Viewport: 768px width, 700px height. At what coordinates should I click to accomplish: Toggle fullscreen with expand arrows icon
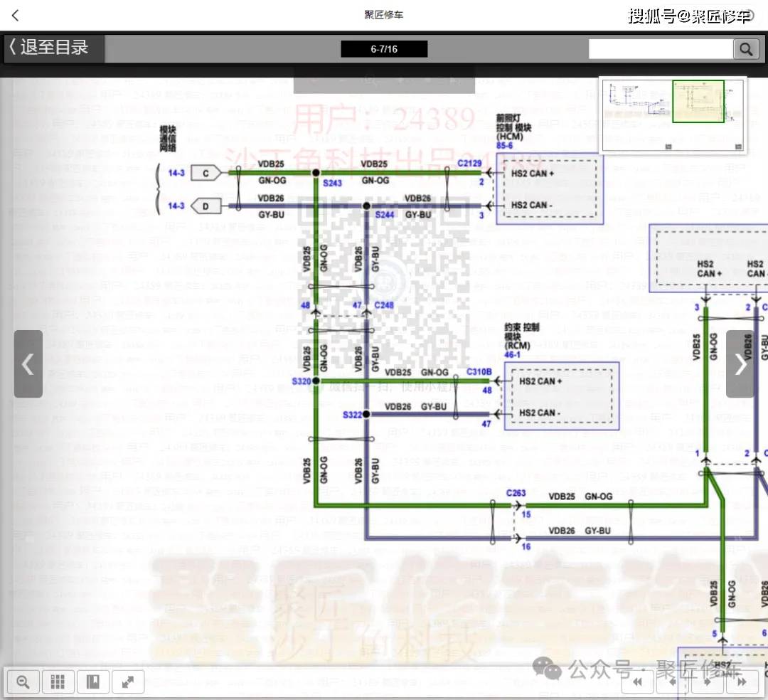128,682
